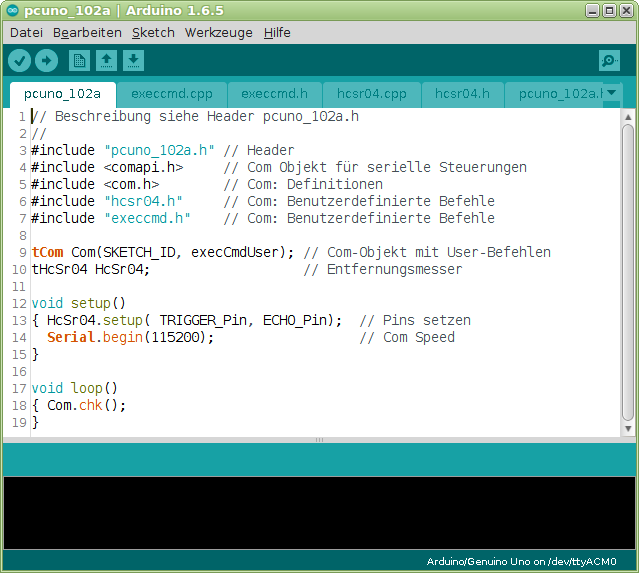Screen dimensions: 639x573
Task: Click the "Arduino/Genuino Uno on /dev/ttyACM0" status text
Action: pos(521,562)
